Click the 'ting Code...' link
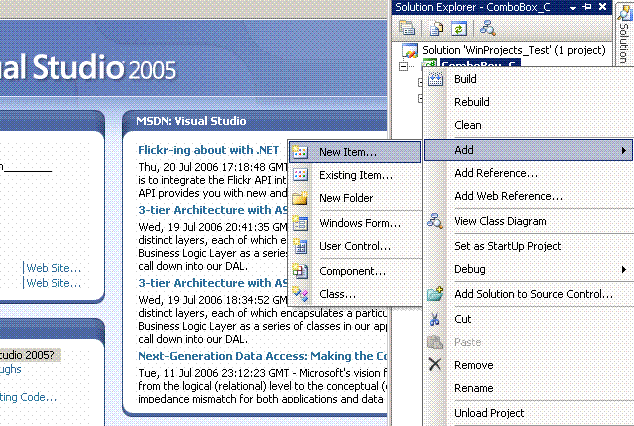This screenshot has width=634, height=426. tap(28, 397)
